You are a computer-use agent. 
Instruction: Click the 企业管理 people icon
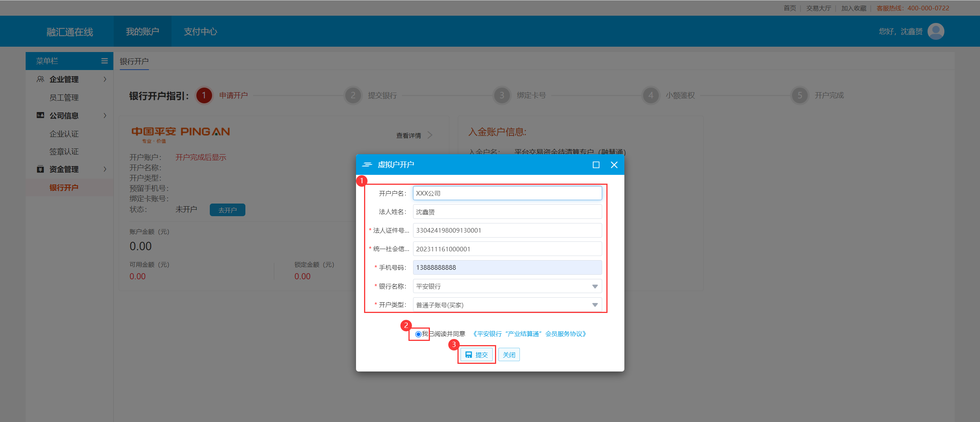(x=40, y=79)
